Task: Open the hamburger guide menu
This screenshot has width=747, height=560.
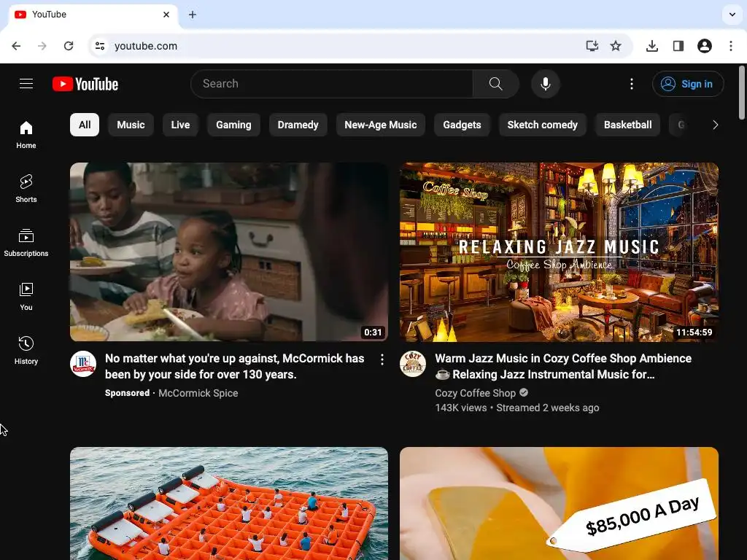Action: tap(26, 84)
